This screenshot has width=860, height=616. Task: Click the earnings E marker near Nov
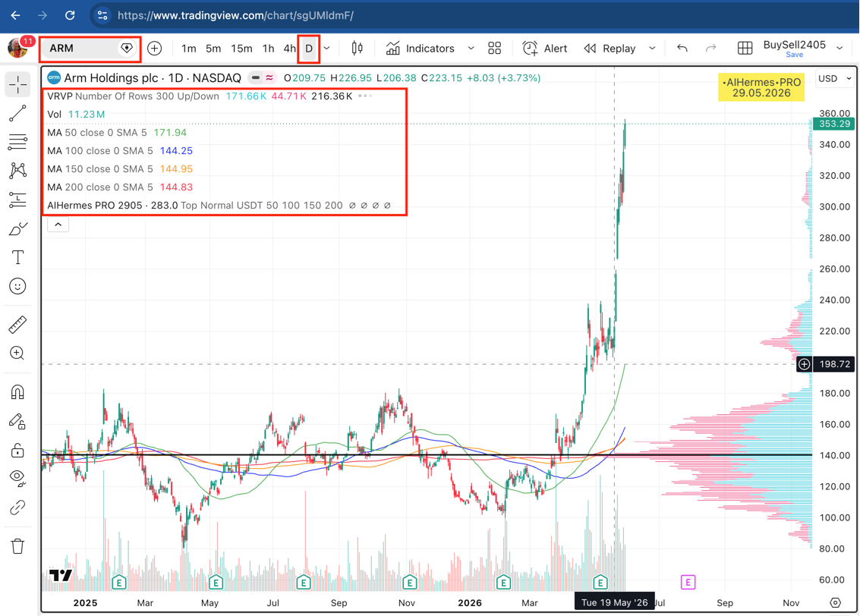(409, 582)
